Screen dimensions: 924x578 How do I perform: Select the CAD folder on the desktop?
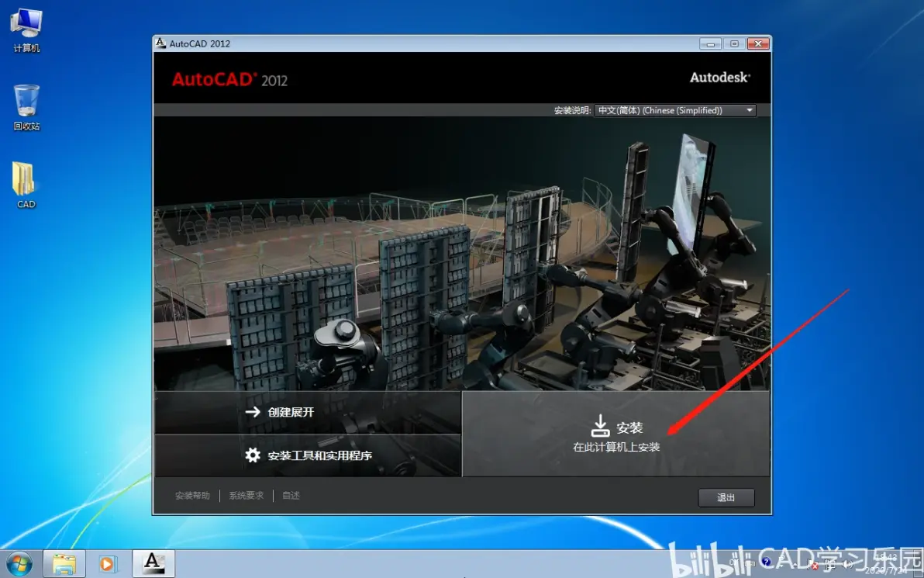click(26, 185)
